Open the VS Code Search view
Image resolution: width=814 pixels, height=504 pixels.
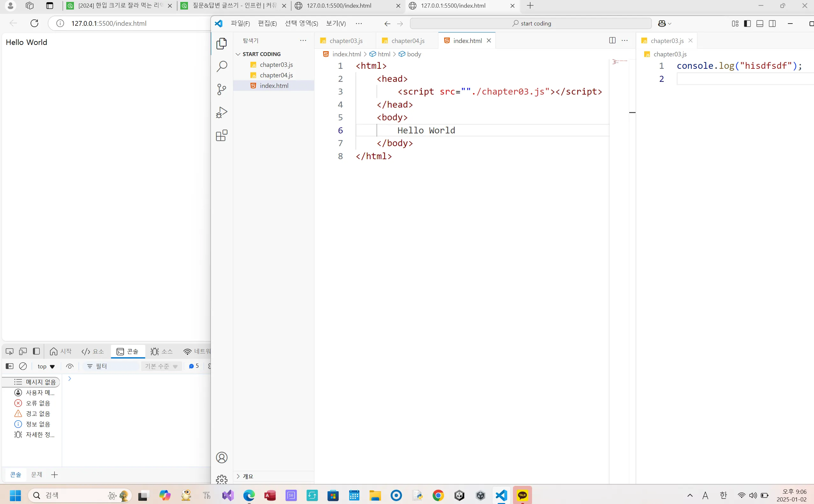pyautogui.click(x=221, y=66)
